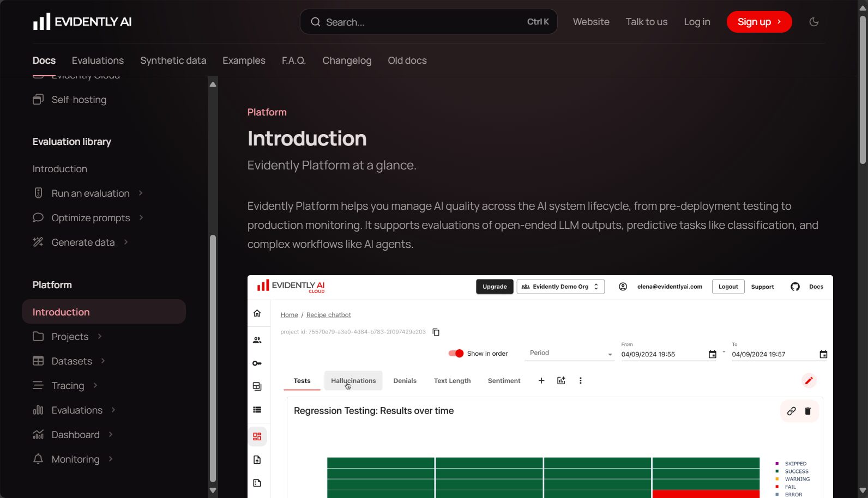Image resolution: width=868 pixels, height=498 pixels.
Task: Open the To date calendar picker
Action: point(823,354)
